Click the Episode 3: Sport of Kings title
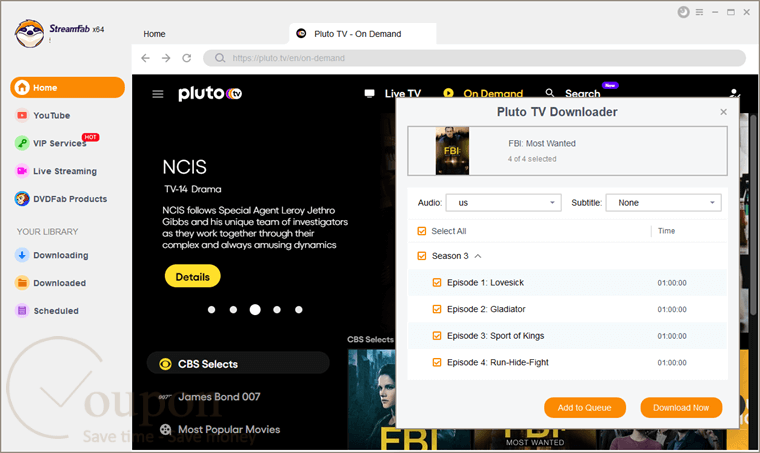This screenshot has height=453, width=760. pyautogui.click(x=495, y=336)
